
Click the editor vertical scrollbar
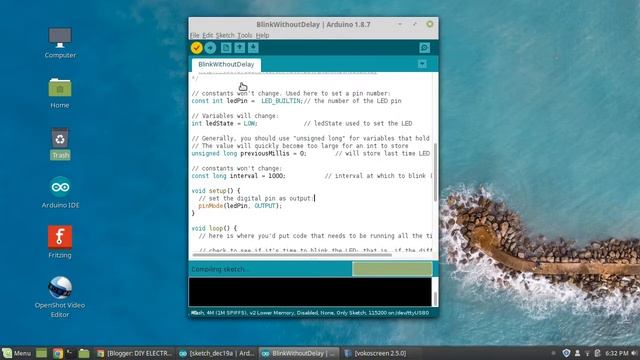(x=435, y=172)
